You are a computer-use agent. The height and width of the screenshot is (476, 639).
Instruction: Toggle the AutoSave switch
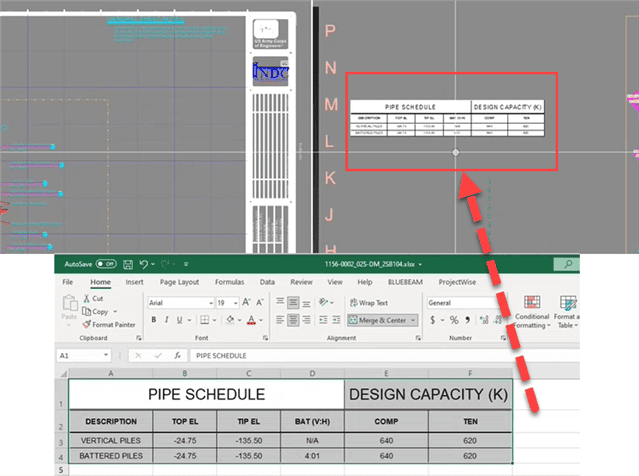tap(105, 264)
